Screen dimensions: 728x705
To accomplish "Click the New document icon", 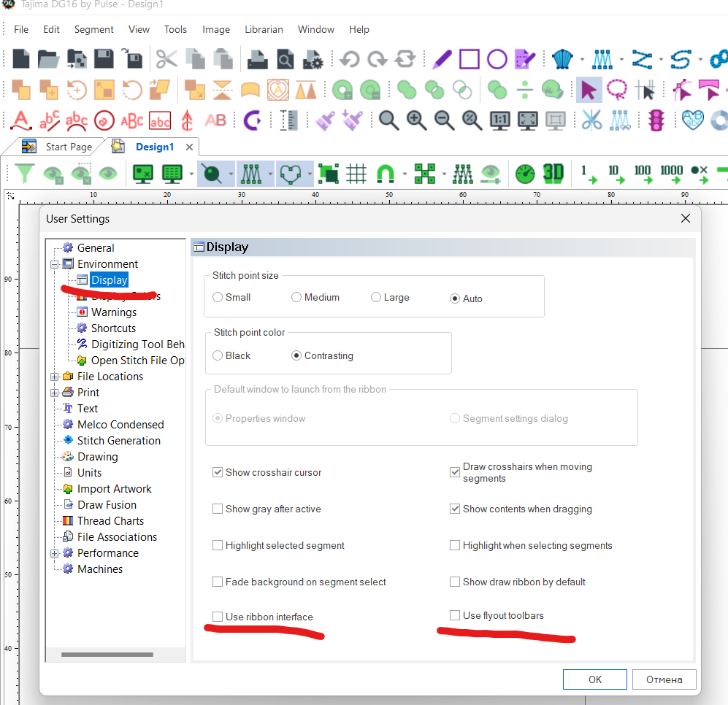I will point(21,59).
